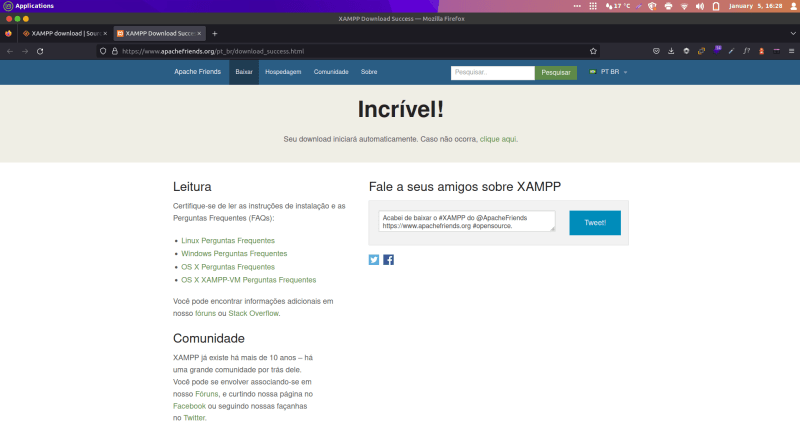
Task: Click inside the tweet message textarea
Action: pyautogui.click(x=467, y=221)
